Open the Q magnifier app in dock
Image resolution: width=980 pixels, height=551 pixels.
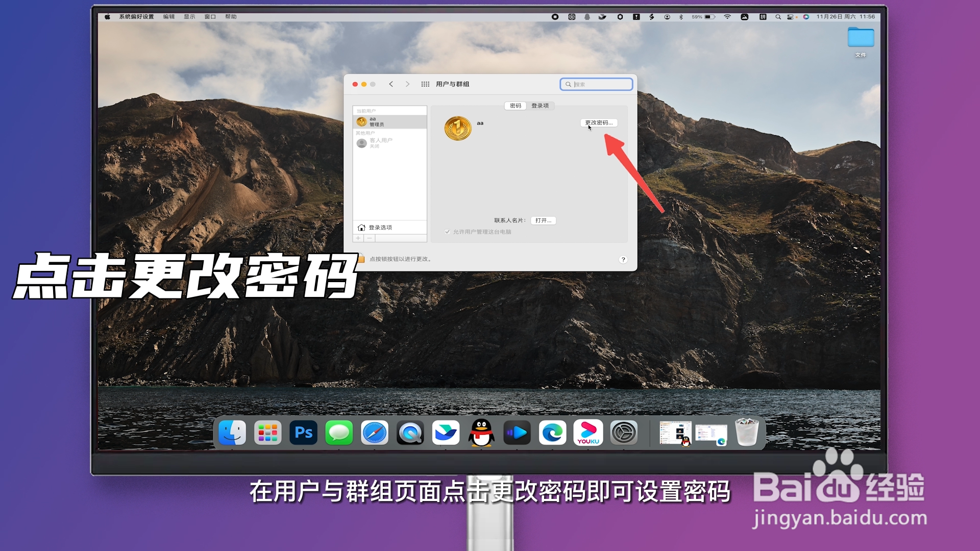tap(410, 433)
